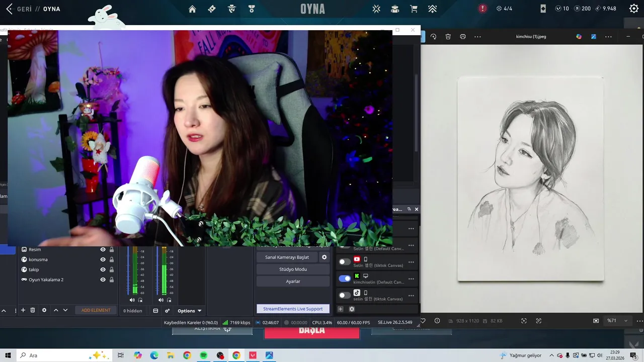
Task: Open game settings gear icon
Action: 634,9
